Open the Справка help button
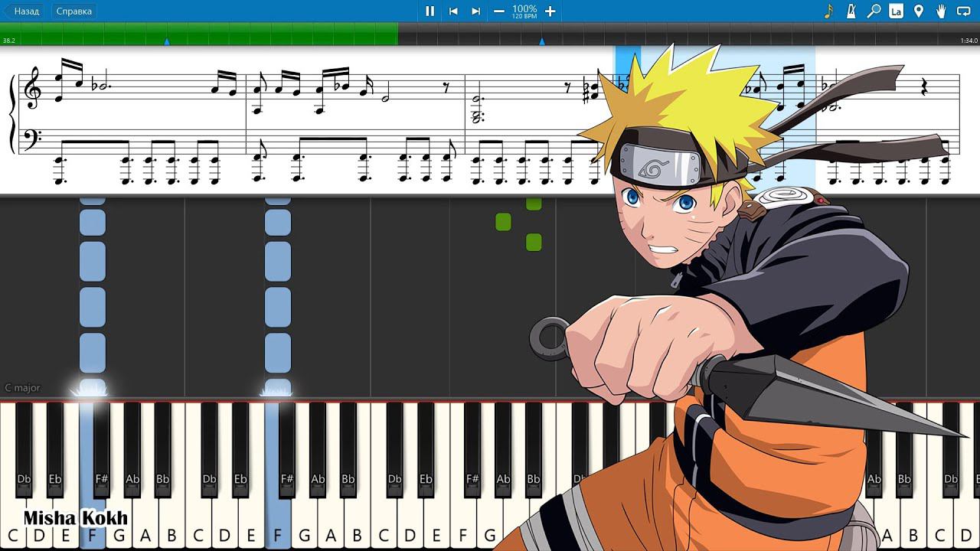Viewport: 980px width, 551px height. click(73, 11)
